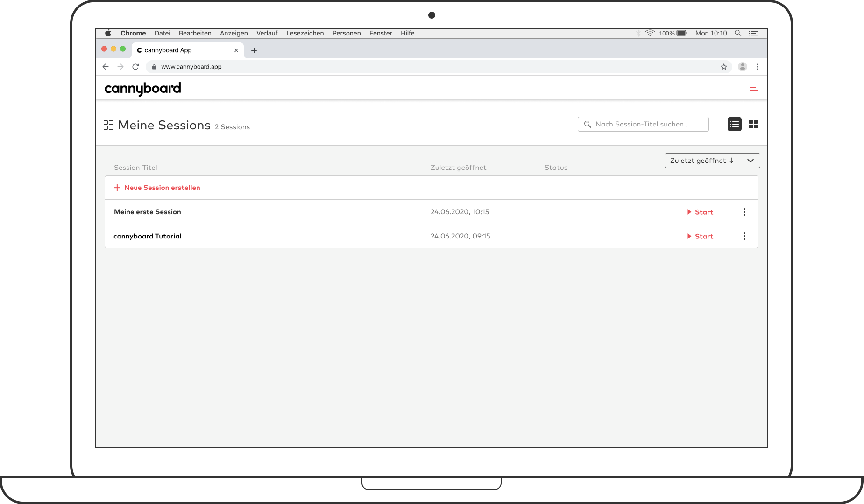
Task: Start Meine erste Session
Action: (x=700, y=212)
